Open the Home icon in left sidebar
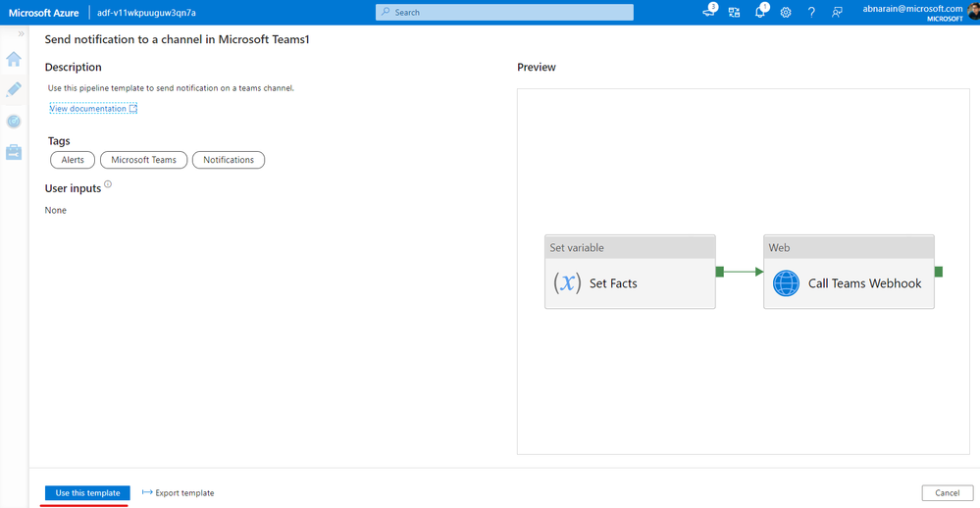This screenshot has height=508, width=980. click(14, 60)
